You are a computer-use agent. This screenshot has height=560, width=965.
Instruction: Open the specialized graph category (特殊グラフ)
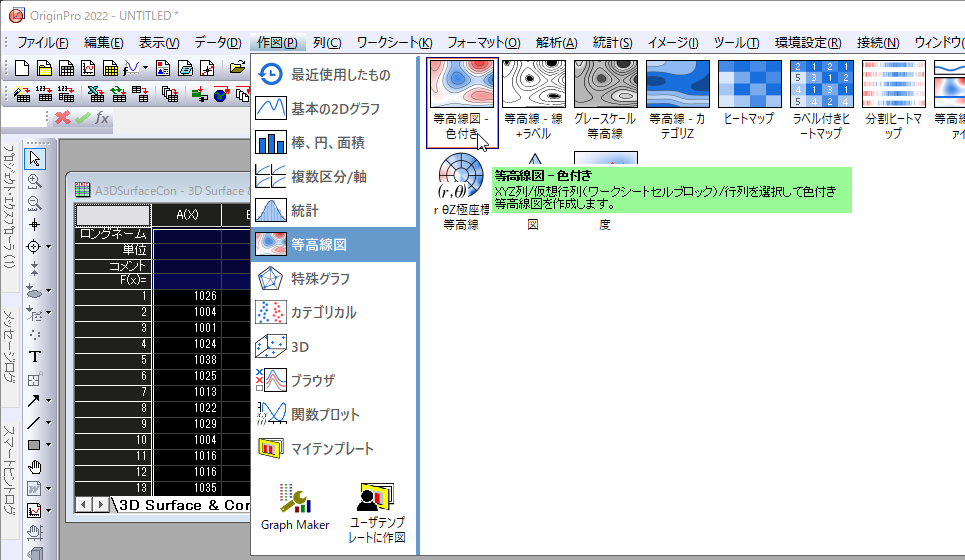[x=334, y=278]
